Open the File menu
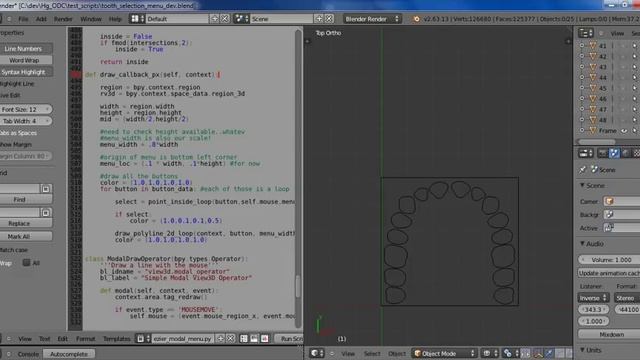 tap(23, 19)
